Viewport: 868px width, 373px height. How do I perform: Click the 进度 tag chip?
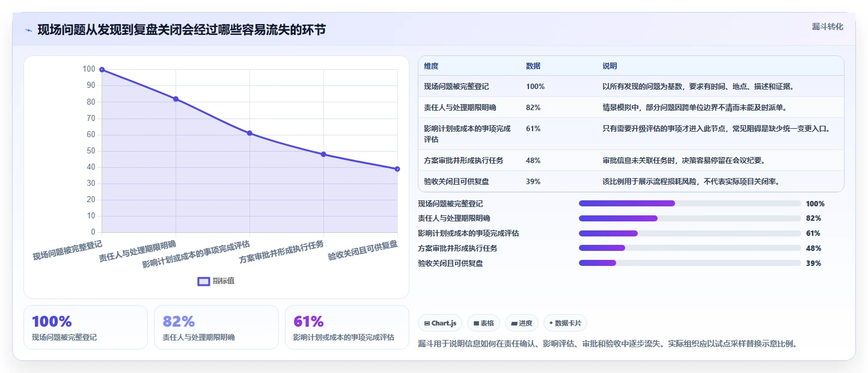(x=522, y=323)
